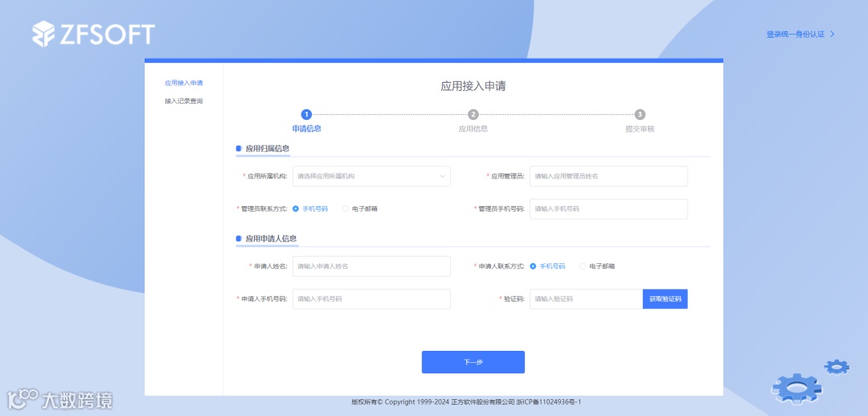868x416 pixels.
Task: Click step 1 circle 申请信息
Action: coord(306,115)
